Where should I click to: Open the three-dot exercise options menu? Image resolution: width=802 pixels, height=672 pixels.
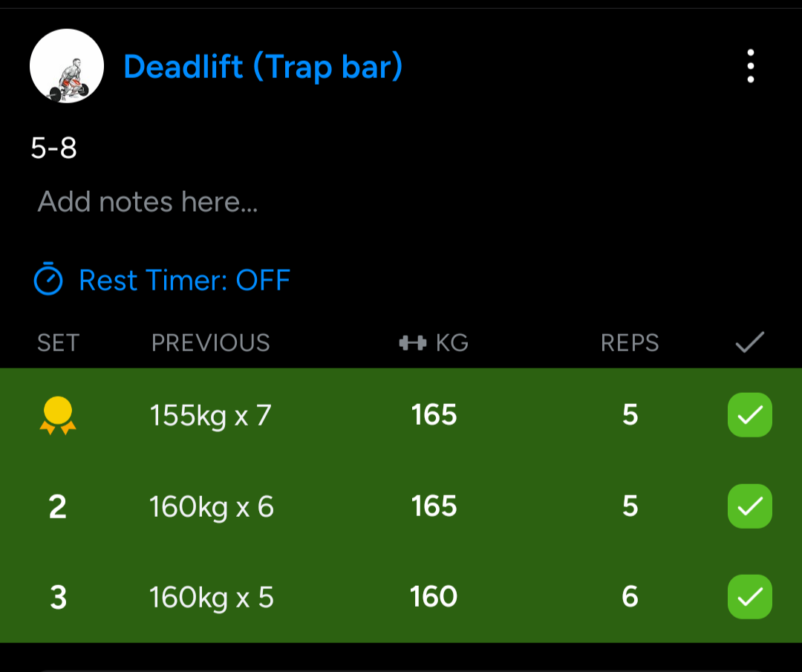[751, 66]
